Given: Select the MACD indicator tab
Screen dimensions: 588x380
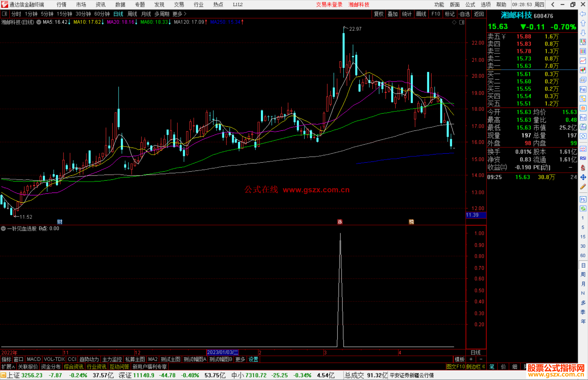Looking at the screenshot, I should pos(33,359).
